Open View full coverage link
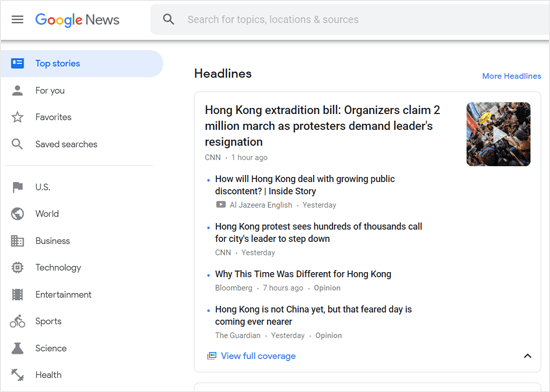This screenshot has height=392, width=550. tap(258, 356)
